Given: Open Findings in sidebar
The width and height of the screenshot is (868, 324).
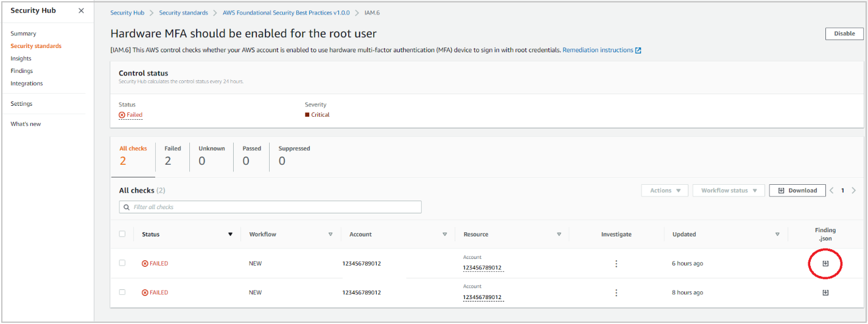Looking at the screenshot, I should (x=21, y=71).
